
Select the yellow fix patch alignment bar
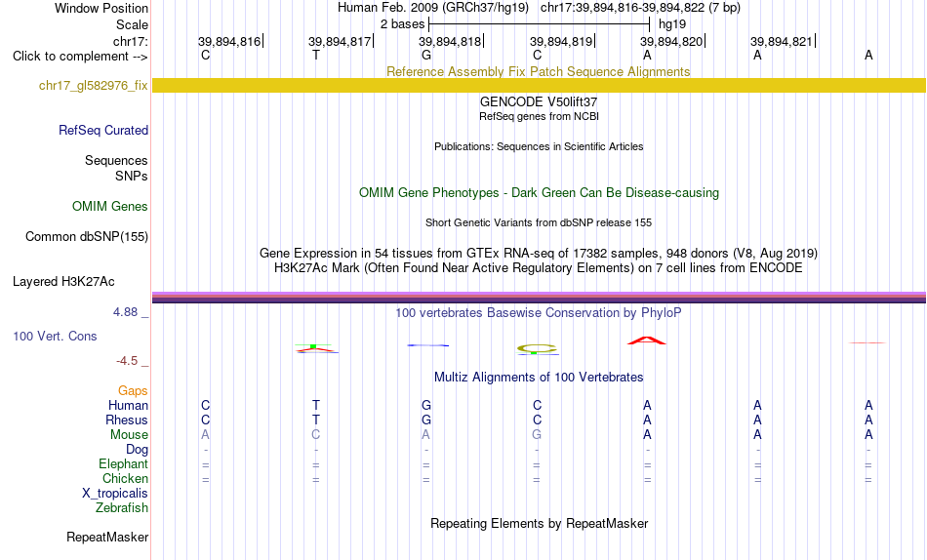[x=539, y=86]
